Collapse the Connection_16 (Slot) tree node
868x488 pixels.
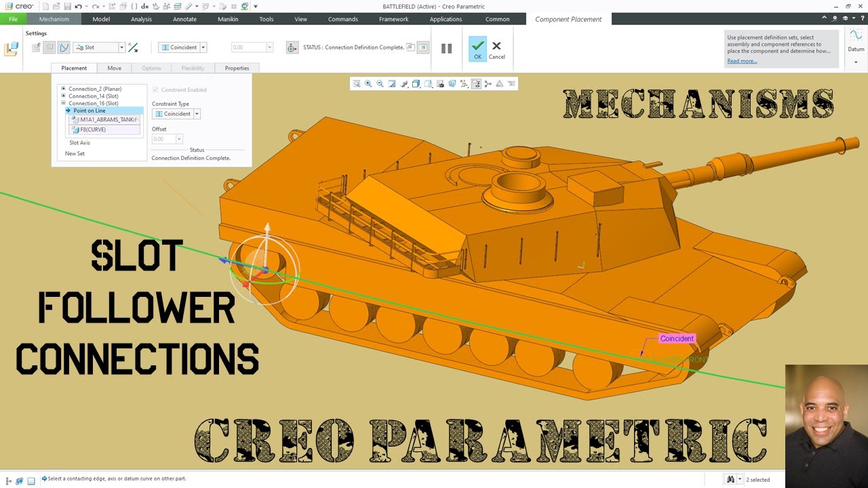63,104
